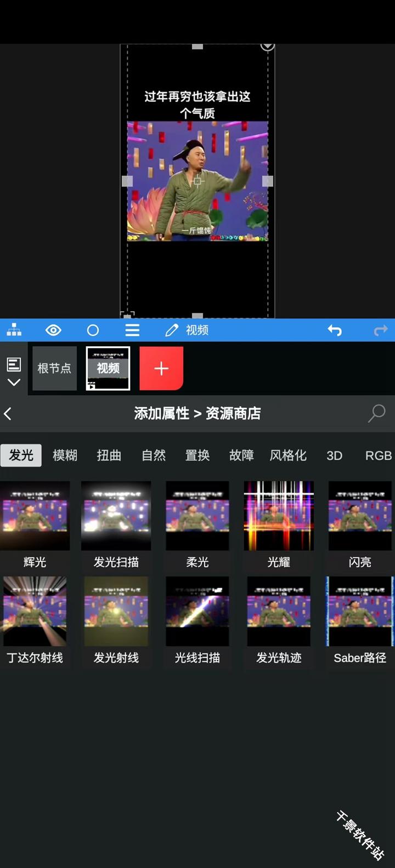Choose the 柔光 effect thumbnail
This screenshot has width=395, height=868.
(x=198, y=516)
